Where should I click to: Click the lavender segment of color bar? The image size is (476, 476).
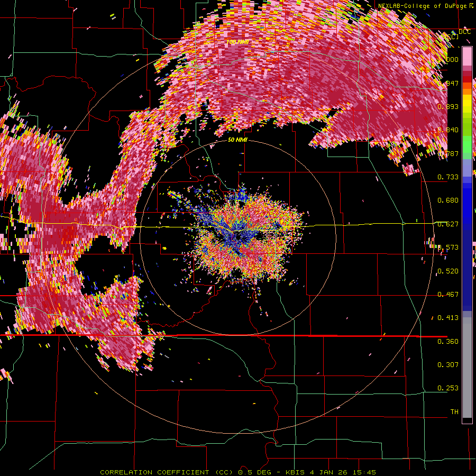pyautogui.click(x=467, y=169)
